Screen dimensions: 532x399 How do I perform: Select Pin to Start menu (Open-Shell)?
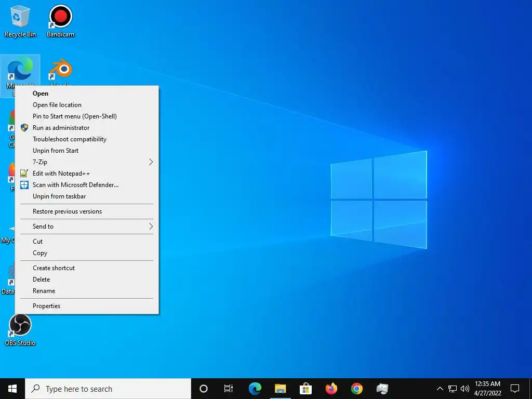pyautogui.click(x=87, y=116)
